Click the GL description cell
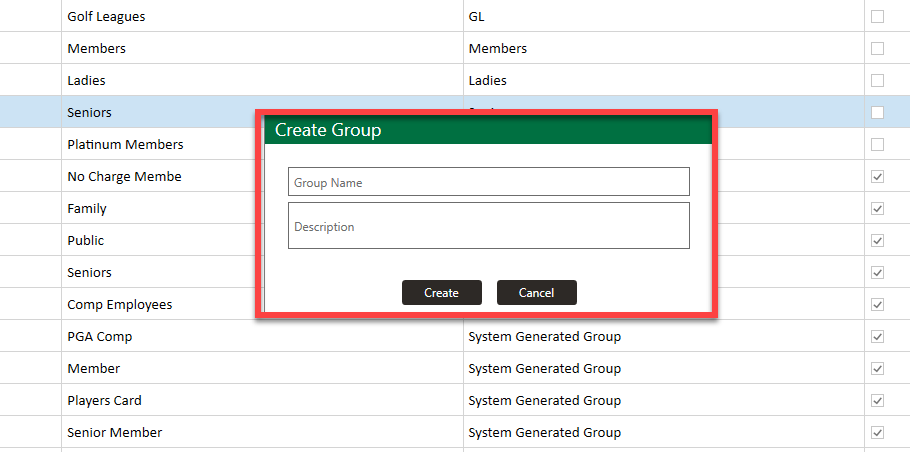Screen dimensions: 910x452 coord(477,17)
